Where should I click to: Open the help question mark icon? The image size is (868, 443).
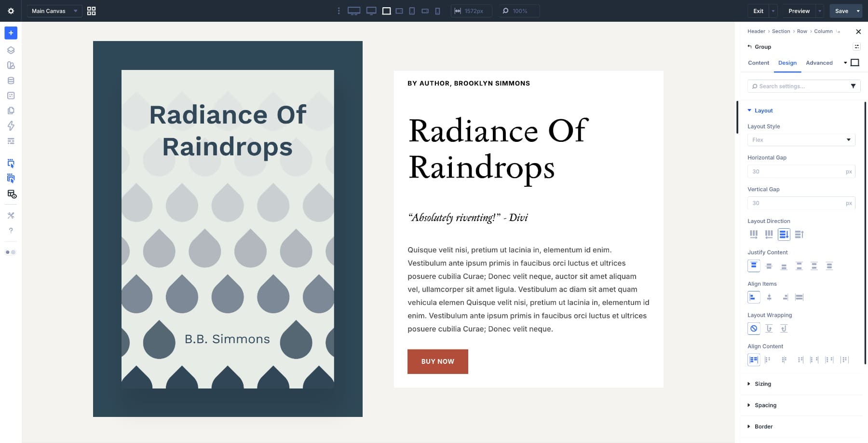[x=11, y=231]
